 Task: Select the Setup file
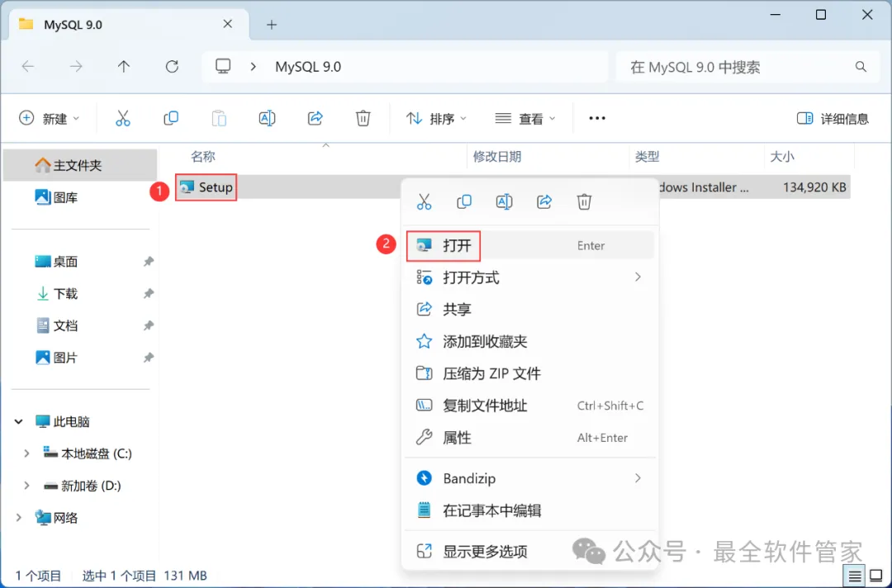pyautogui.click(x=206, y=187)
